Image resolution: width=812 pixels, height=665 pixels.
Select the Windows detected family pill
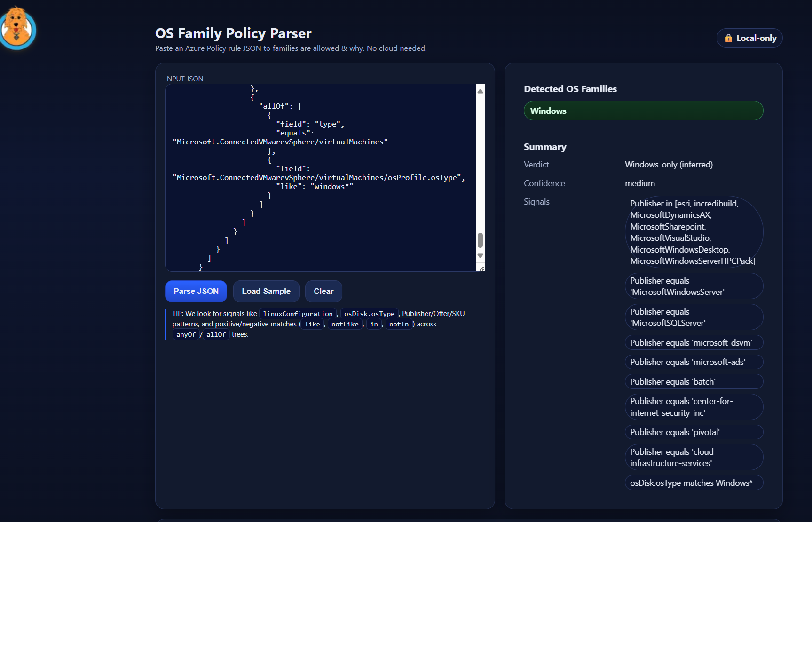643,111
